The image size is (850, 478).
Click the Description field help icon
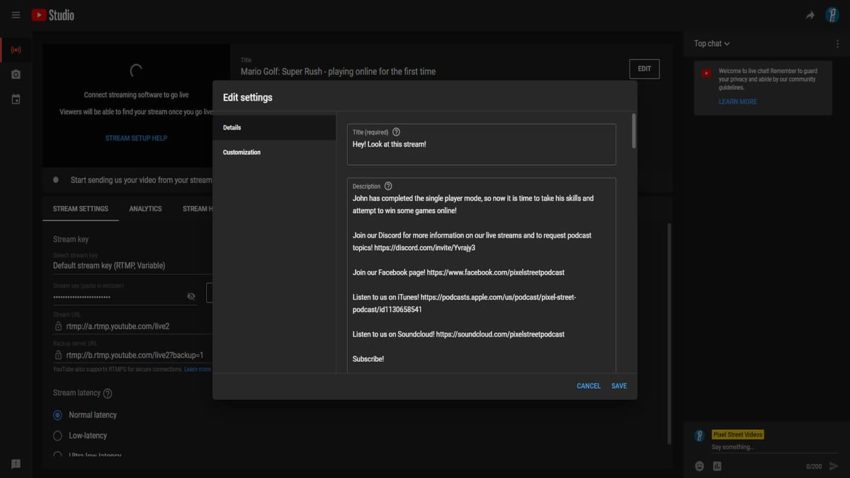click(388, 186)
